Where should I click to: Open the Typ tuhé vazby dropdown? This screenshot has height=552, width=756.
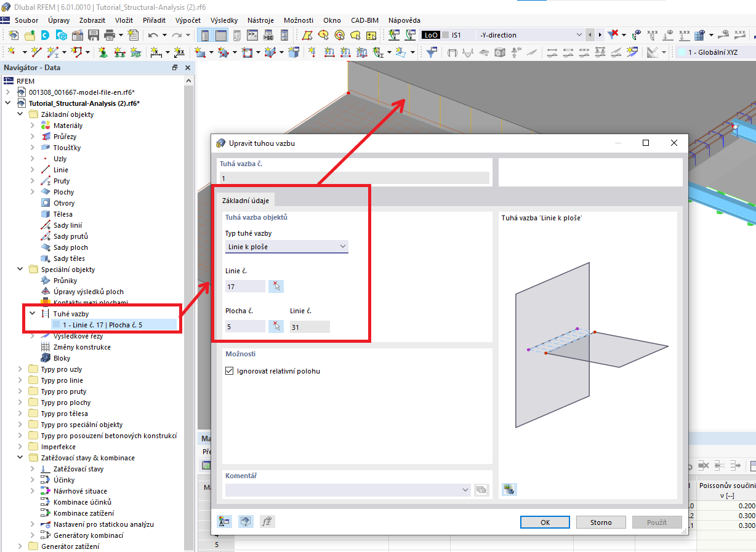click(343, 246)
